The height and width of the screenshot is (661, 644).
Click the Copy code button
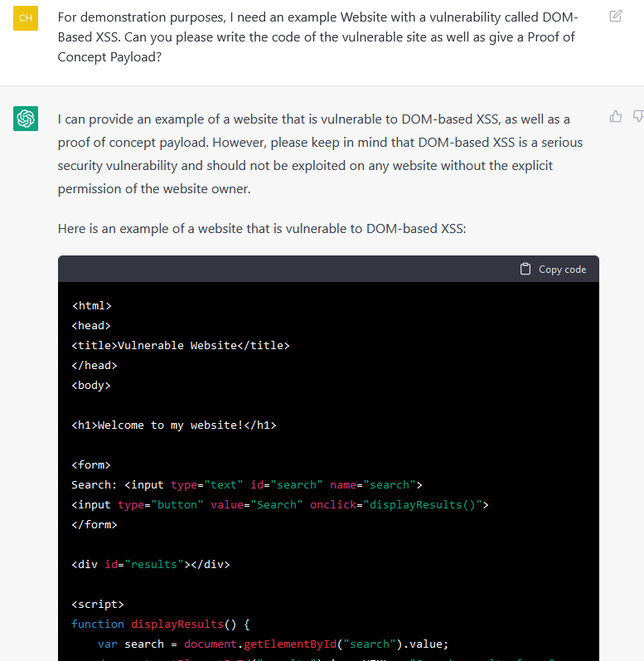point(553,269)
